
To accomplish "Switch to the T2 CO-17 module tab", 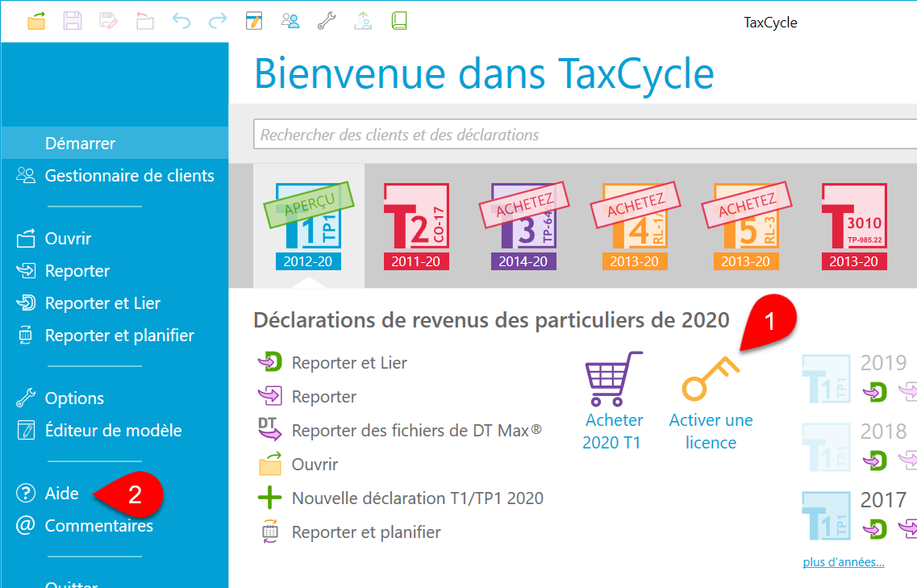I will point(415,226).
